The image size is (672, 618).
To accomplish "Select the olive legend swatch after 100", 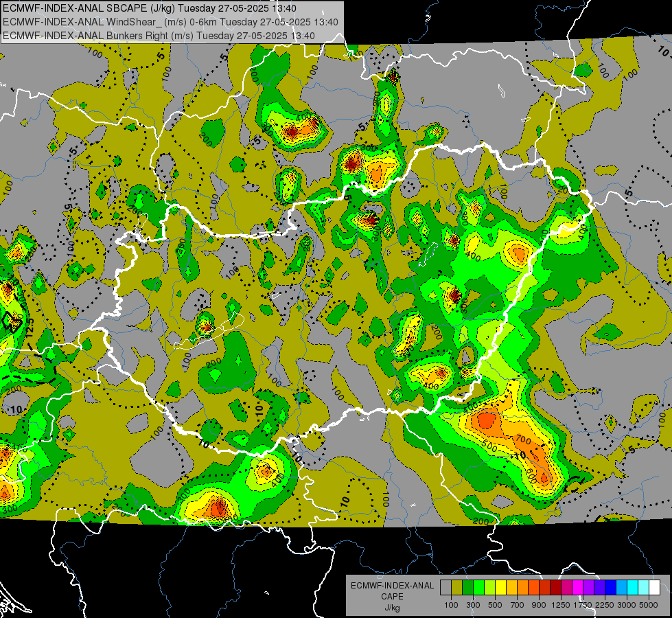I will coord(456,587).
